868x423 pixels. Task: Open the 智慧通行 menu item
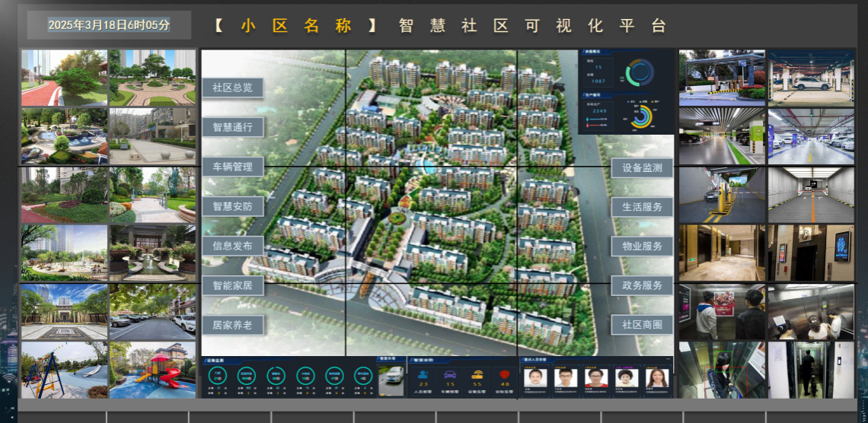(x=232, y=127)
